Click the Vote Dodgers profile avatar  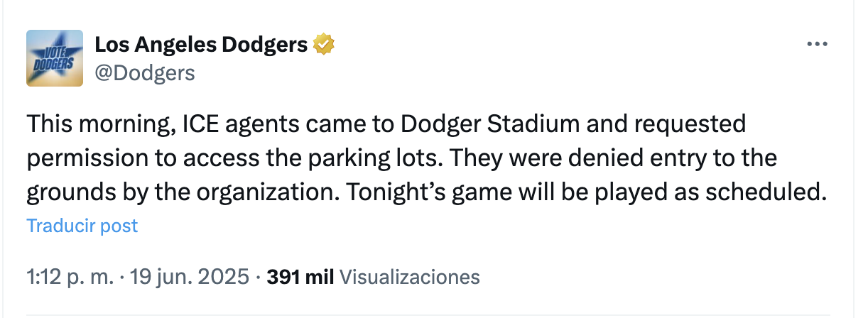[55, 58]
